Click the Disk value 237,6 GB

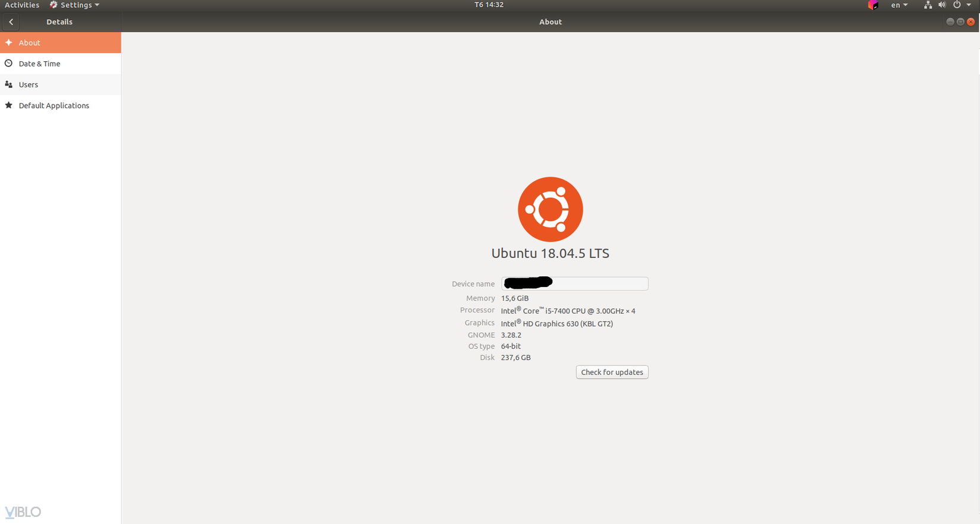point(516,358)
